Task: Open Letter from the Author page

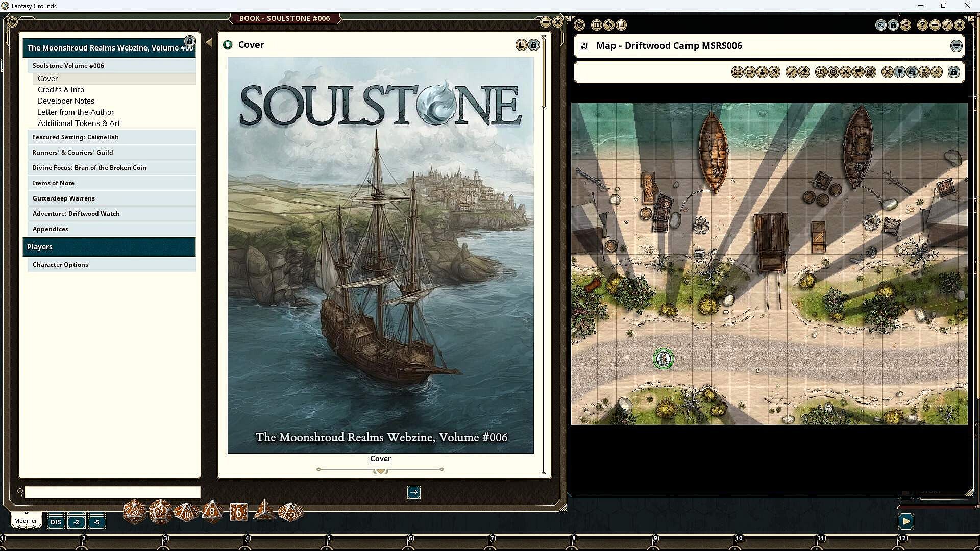Action: [114, 112]
